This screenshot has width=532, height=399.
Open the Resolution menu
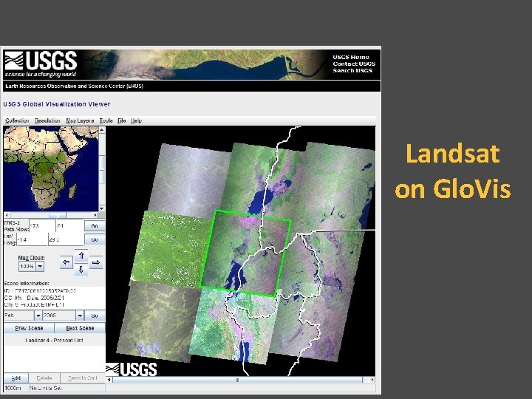(x=47, y=120)
